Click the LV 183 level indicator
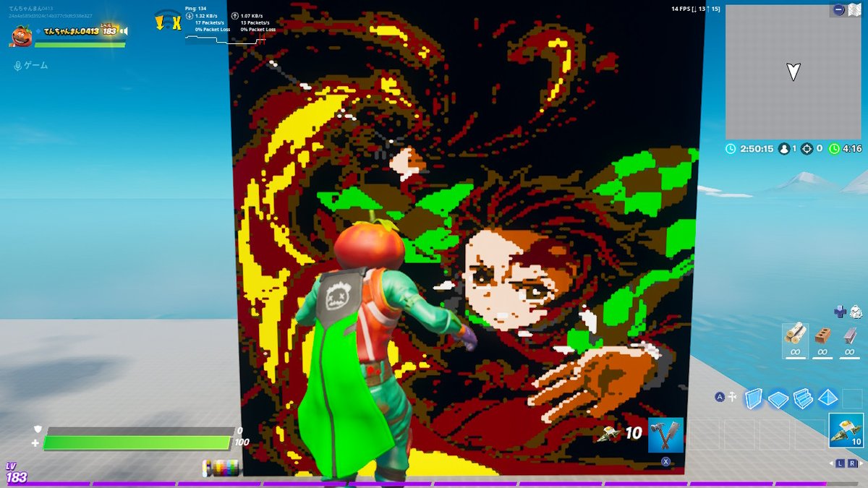Screen dimensions: 868x488 (x=16, y=474)
